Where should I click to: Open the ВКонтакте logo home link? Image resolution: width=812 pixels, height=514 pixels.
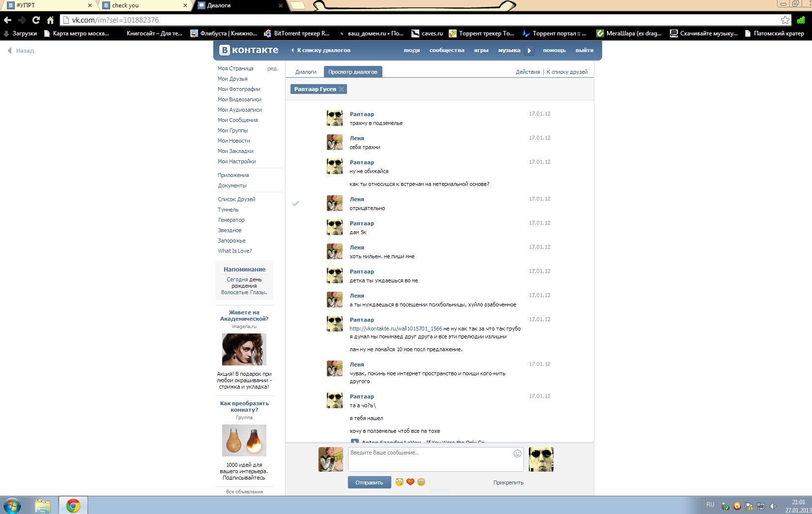(x=249, y=50)
